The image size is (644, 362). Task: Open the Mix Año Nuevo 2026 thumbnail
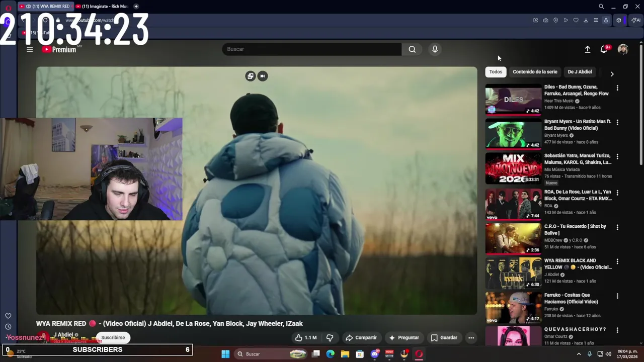[x=513, y=168]
